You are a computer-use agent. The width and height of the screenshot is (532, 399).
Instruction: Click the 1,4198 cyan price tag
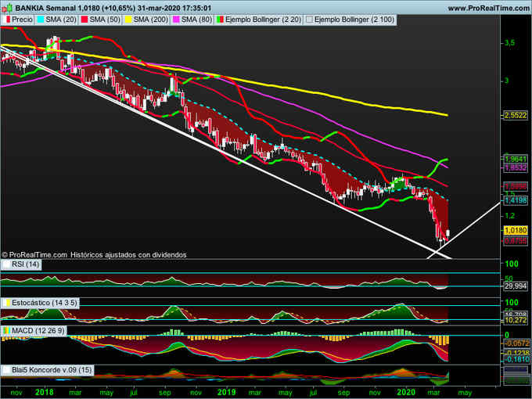[516, 200]
